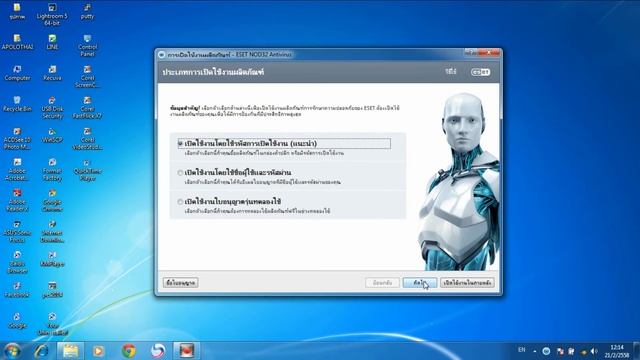
Task: Select the Computer desktop icon
Action: (x=17, y=73)
